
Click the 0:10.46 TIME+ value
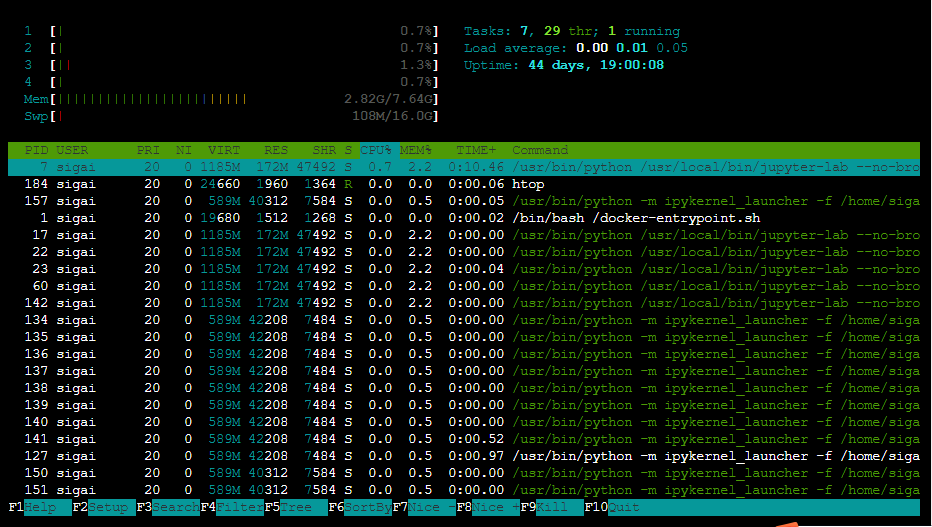point(476,168)
